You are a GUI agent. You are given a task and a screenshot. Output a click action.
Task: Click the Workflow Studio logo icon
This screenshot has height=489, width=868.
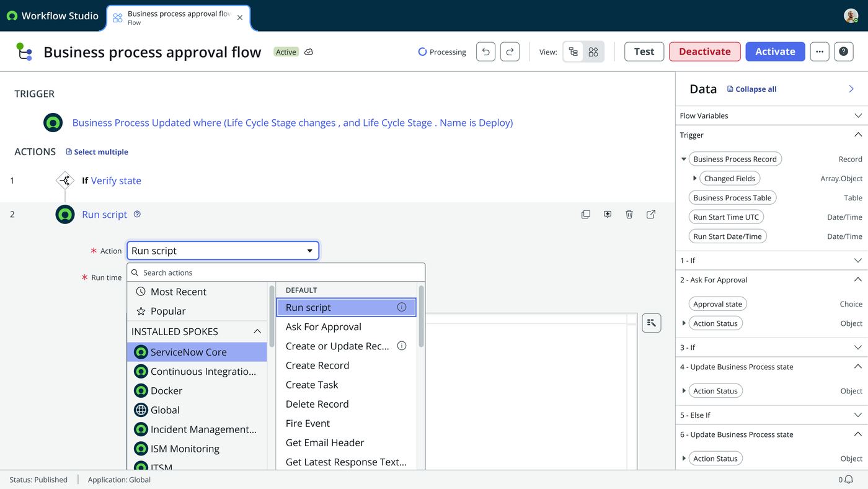[12, 16]
